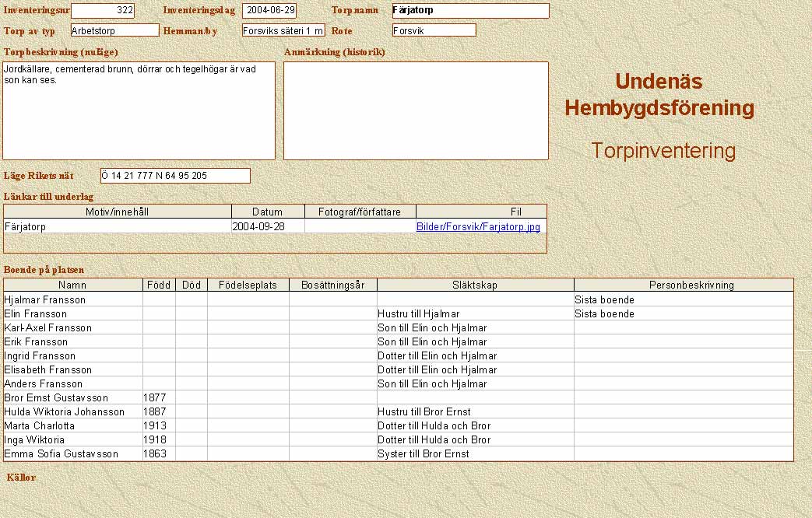This screenshot has width=812, height=518.
Task: Click the empty Anmärkning (historik) text box
Action: coord(416,110)
